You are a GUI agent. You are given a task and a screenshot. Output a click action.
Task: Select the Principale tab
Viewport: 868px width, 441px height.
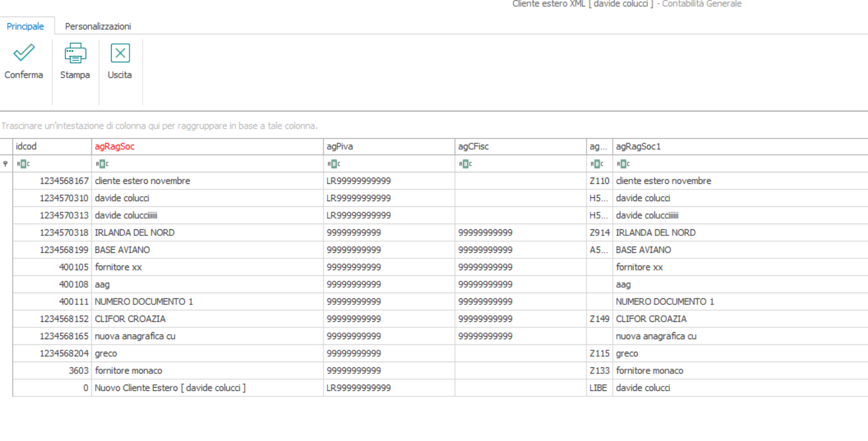coord(26,26)
